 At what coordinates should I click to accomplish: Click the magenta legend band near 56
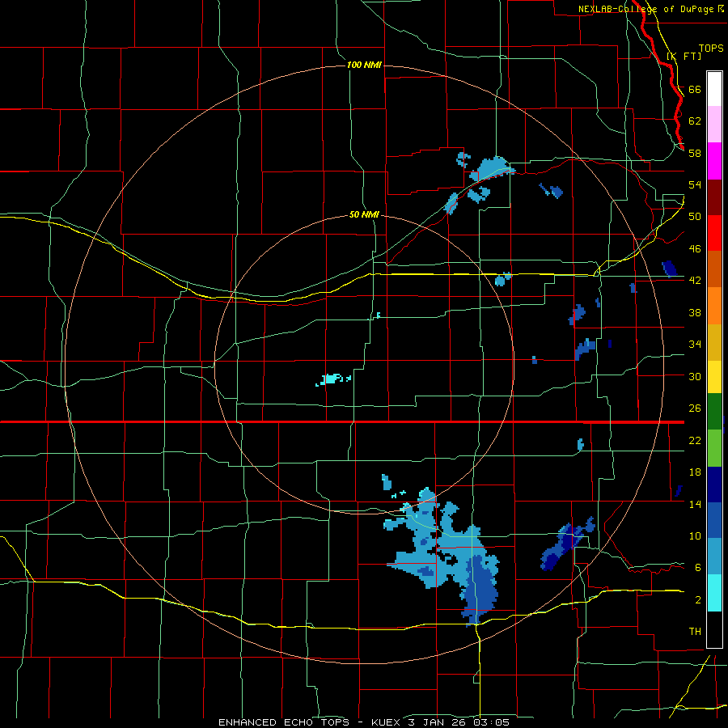click(714, 161)
